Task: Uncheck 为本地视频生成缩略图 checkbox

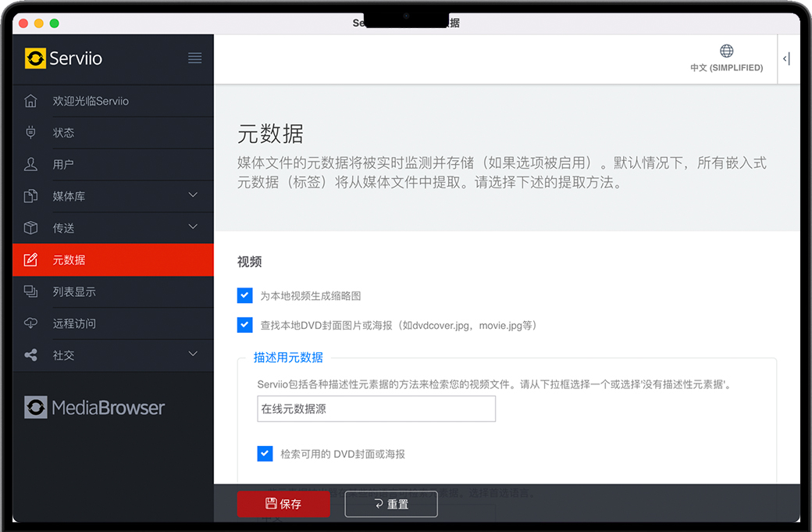Action: pyautogui.click(x=245, y=295)
